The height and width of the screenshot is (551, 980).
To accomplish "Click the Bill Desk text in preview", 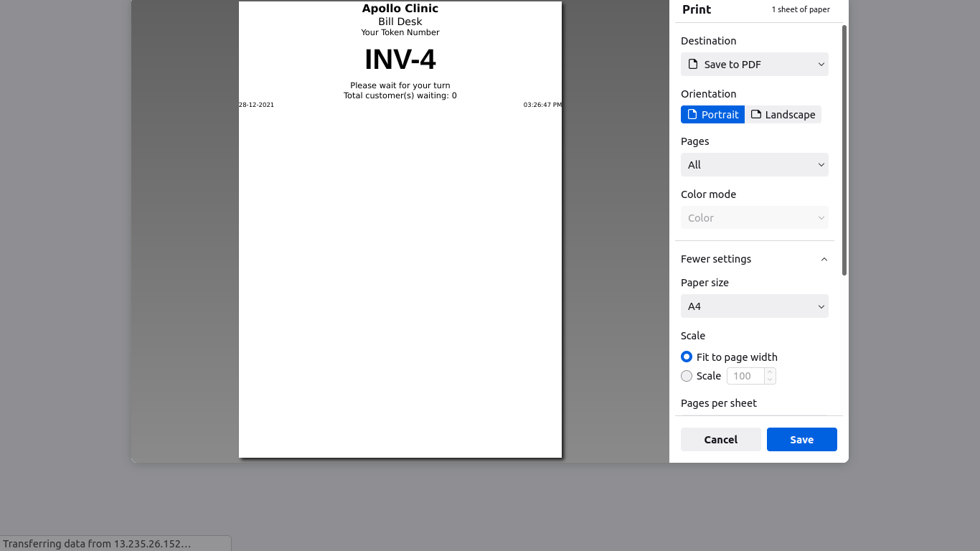I will point(400,22).
